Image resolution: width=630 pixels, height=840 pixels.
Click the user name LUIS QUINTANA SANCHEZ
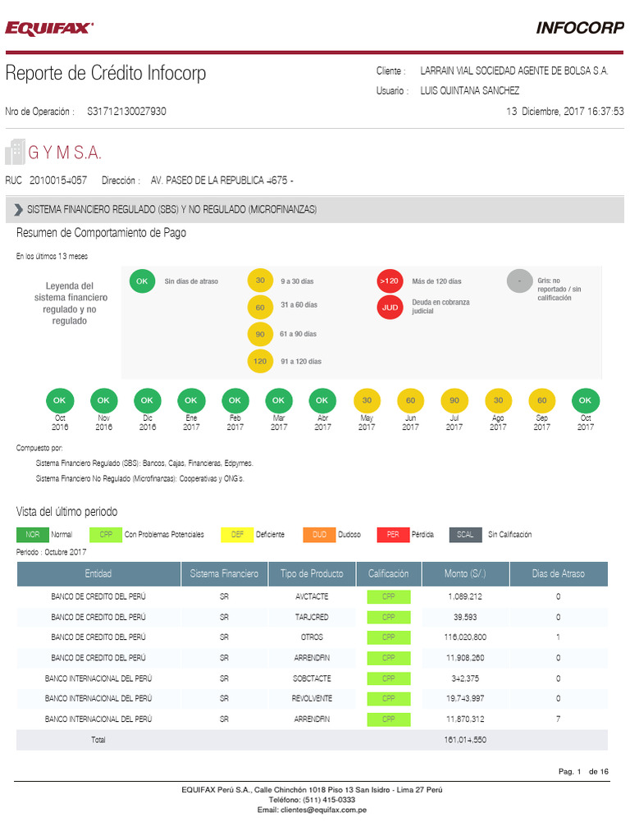(469, 90)
